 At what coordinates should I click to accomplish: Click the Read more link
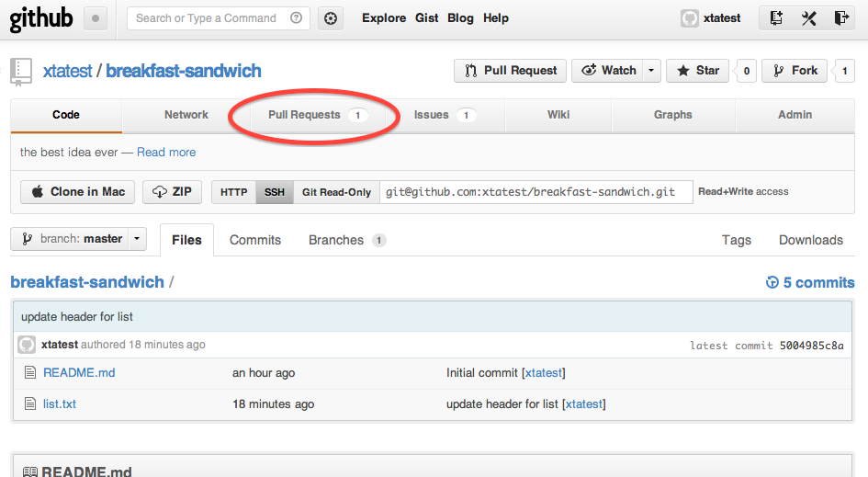coord(166,153)
